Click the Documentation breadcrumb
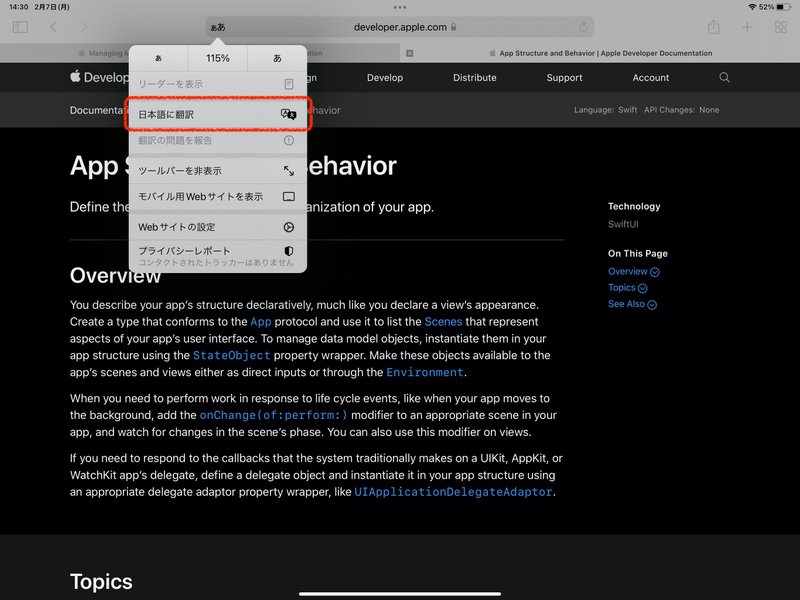Image resolution: width=800 pixels, height=600 pixels. point(99,110)
